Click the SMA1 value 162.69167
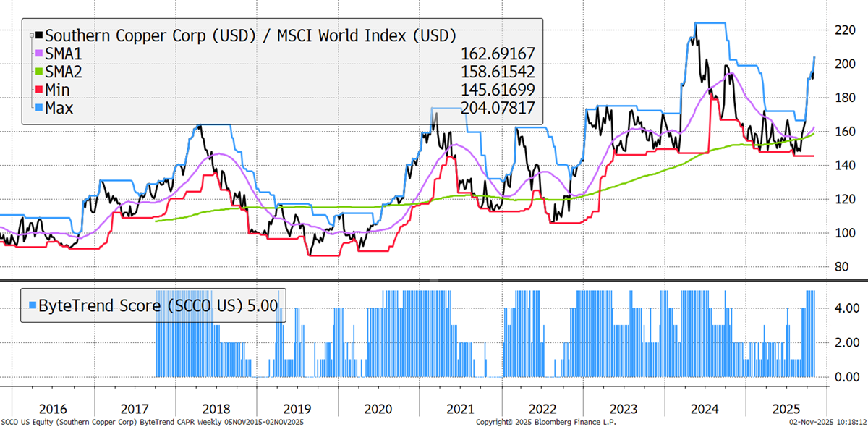The image size is (868, 427). point(497,54)
